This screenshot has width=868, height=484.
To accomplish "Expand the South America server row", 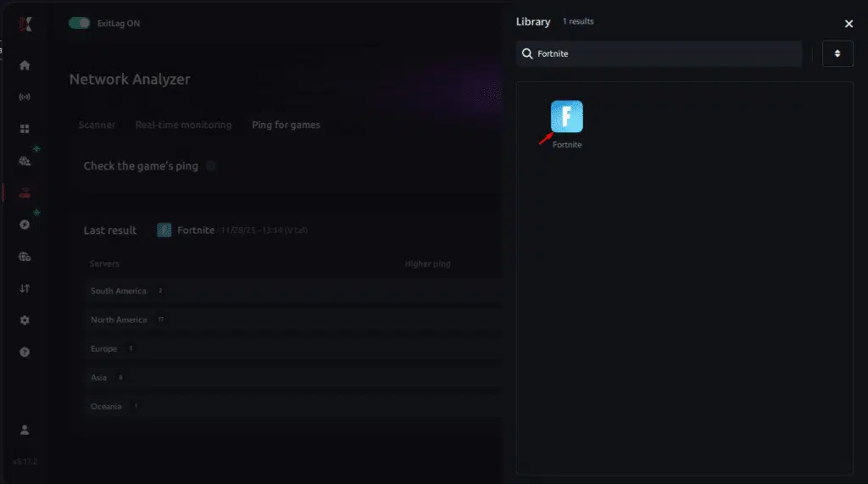I will pyautogui.click(x=293, y=291).
